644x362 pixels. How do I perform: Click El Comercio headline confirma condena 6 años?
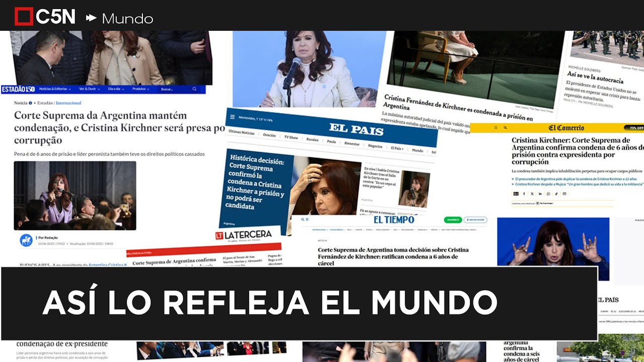tap(578, 151)
